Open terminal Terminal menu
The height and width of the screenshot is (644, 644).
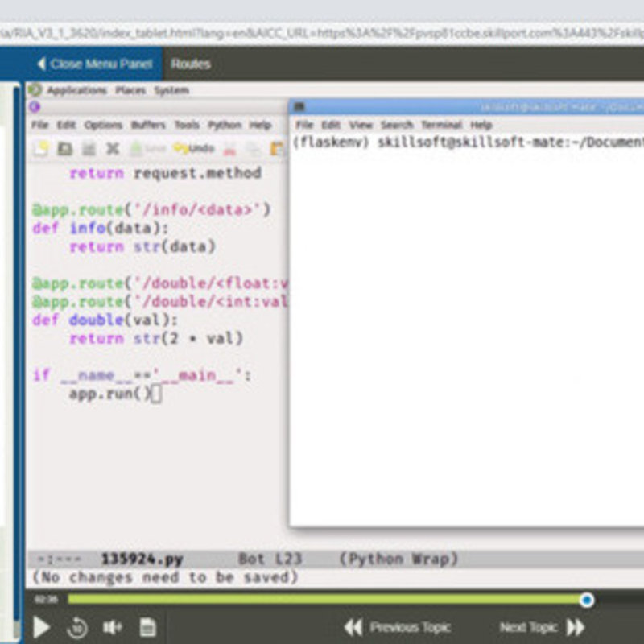coord(441,125)
